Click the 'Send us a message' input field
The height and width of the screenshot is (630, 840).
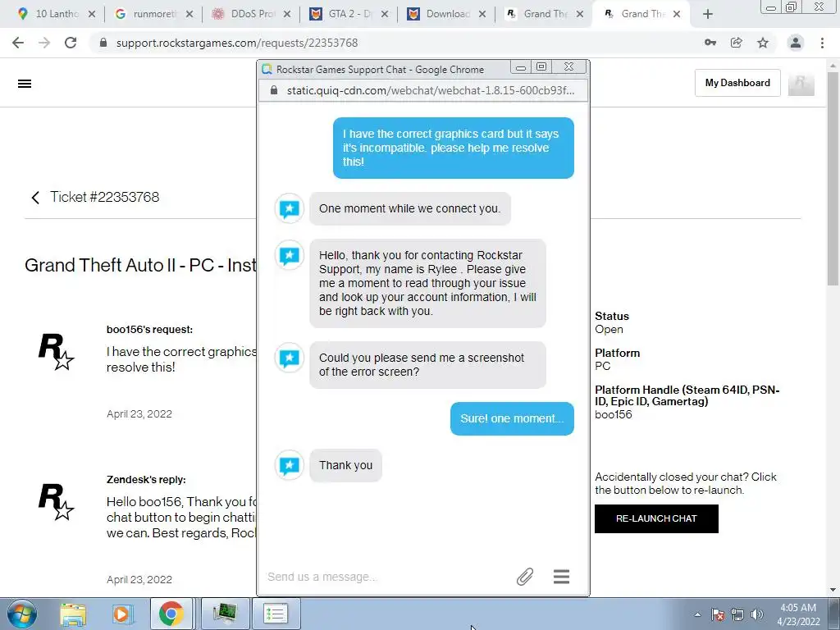386,577
